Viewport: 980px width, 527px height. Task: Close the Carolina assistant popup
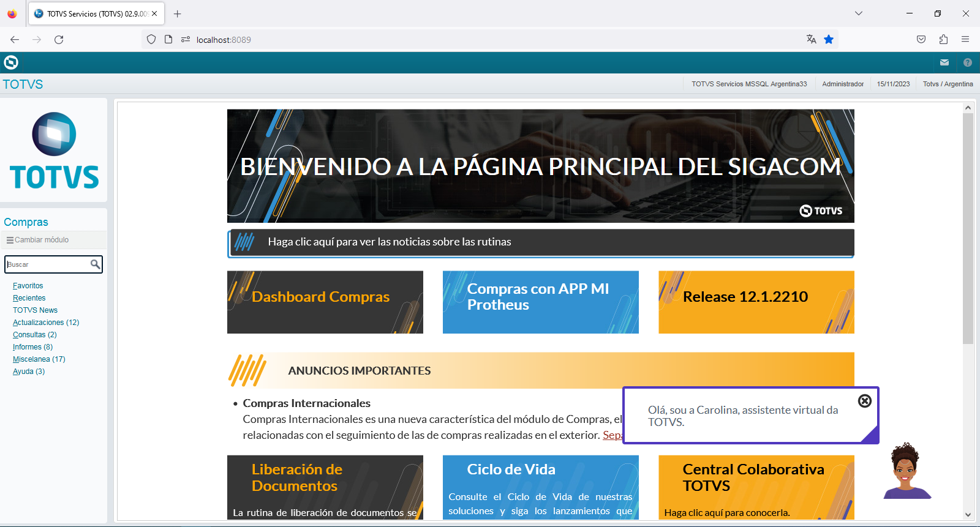(x=865, y=401)
